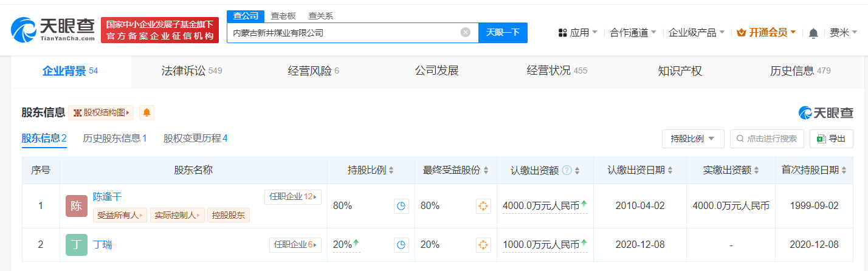Viewport: 868px width, 271px height.
Task: Expand 任职企业 12 for 陈逢干
Action: [x=292, y=196]
